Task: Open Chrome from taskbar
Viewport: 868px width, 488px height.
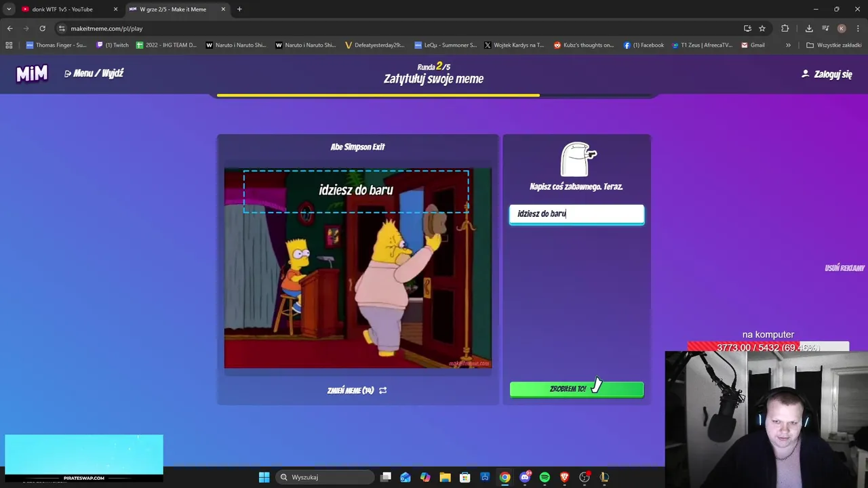Action: (505, 477)
